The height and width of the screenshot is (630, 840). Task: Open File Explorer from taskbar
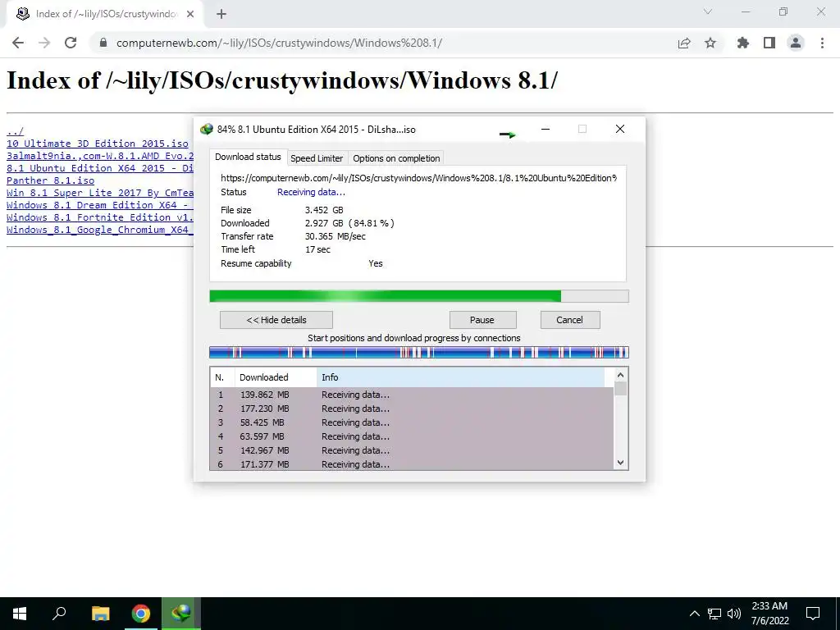(x=100, y=614)
